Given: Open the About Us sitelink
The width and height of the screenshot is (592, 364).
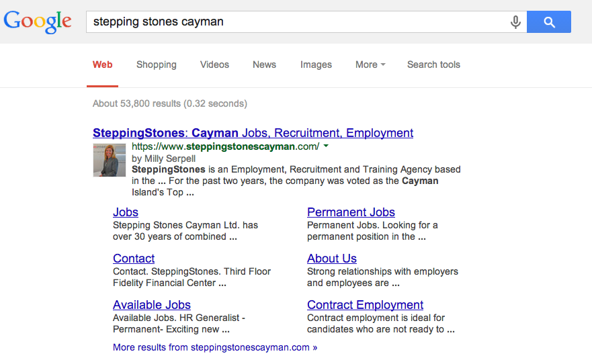Looking at the screenshot, I should tap(331, 259).
